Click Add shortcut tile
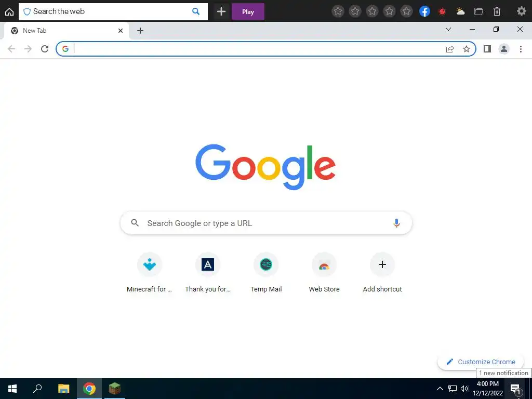The width and height of the screenshot is (532, 399). (382, 273)
